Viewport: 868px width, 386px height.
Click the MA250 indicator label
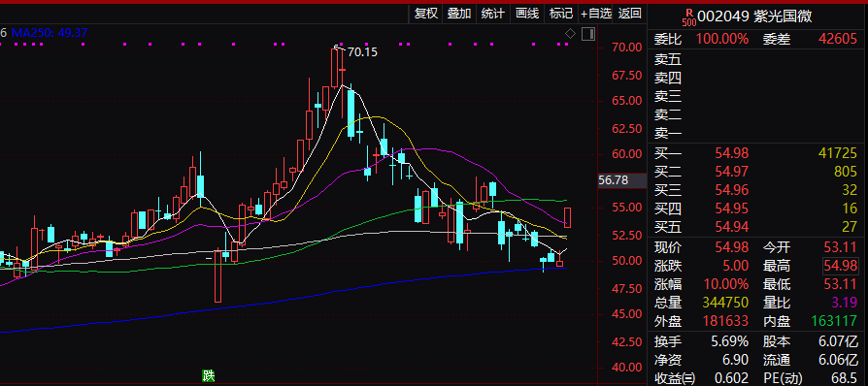(50, 33)
